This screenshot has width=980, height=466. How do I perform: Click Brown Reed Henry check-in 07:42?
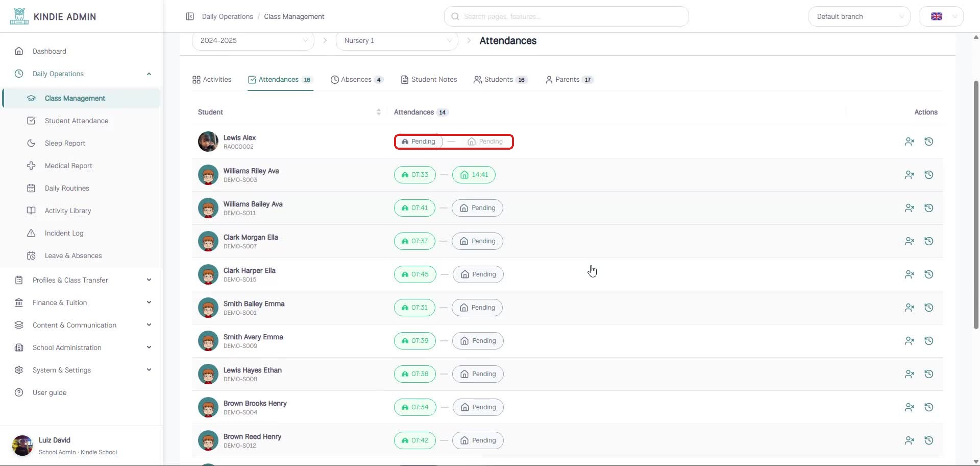click(x=414, y=440)
